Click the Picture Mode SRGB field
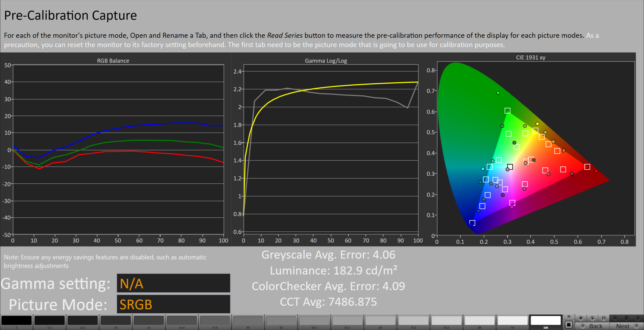644x330 pixels. pos(173,304)
